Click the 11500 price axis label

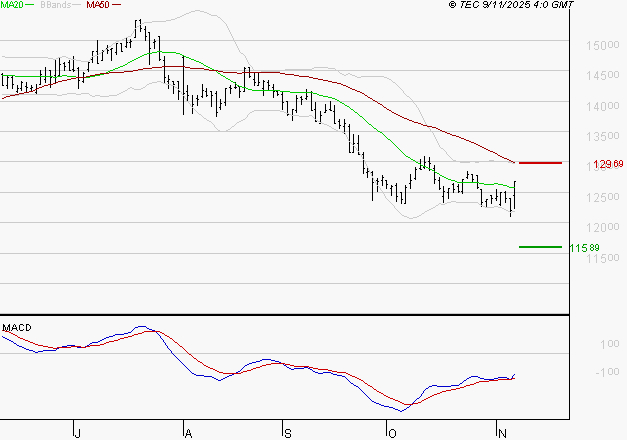[603, 258]
